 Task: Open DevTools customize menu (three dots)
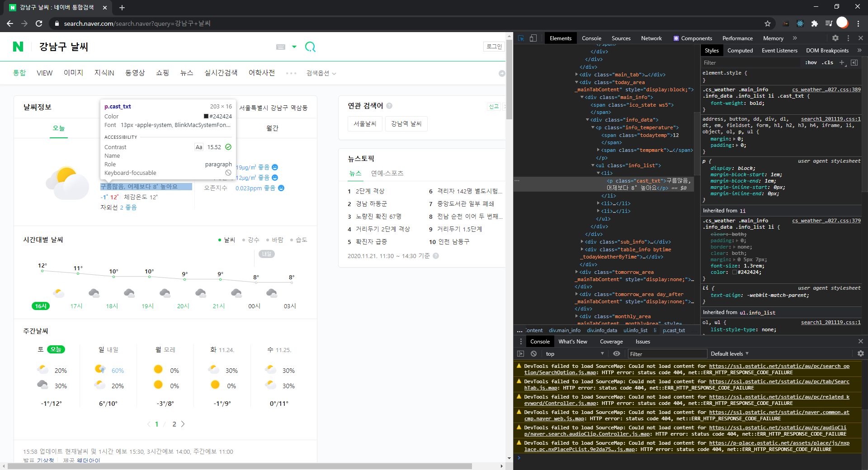coord(848,38)
